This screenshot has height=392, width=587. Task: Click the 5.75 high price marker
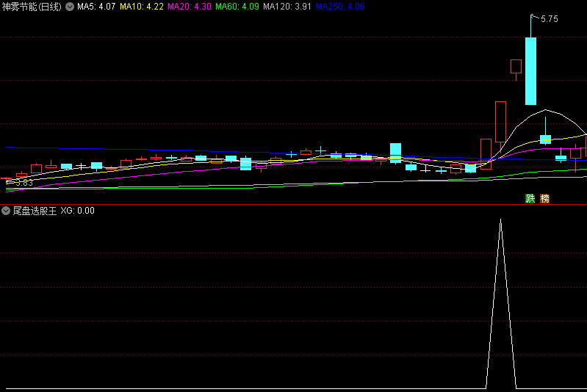click(550, 19)
